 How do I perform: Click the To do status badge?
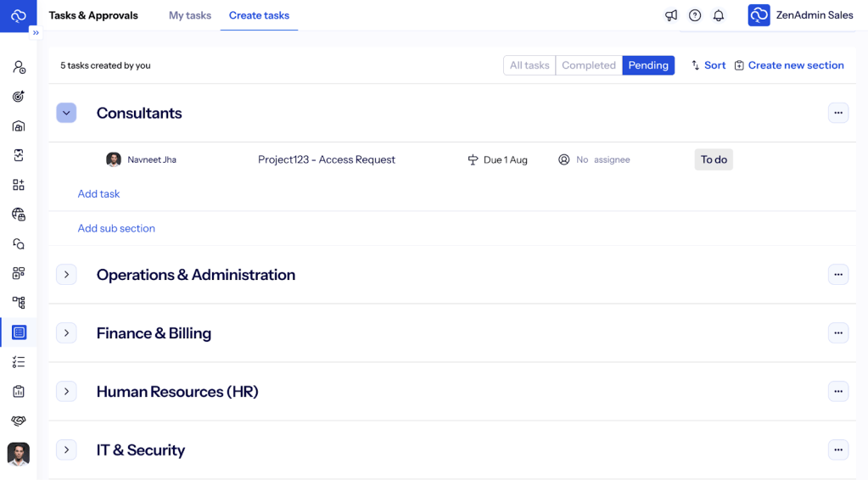[714, 159]
